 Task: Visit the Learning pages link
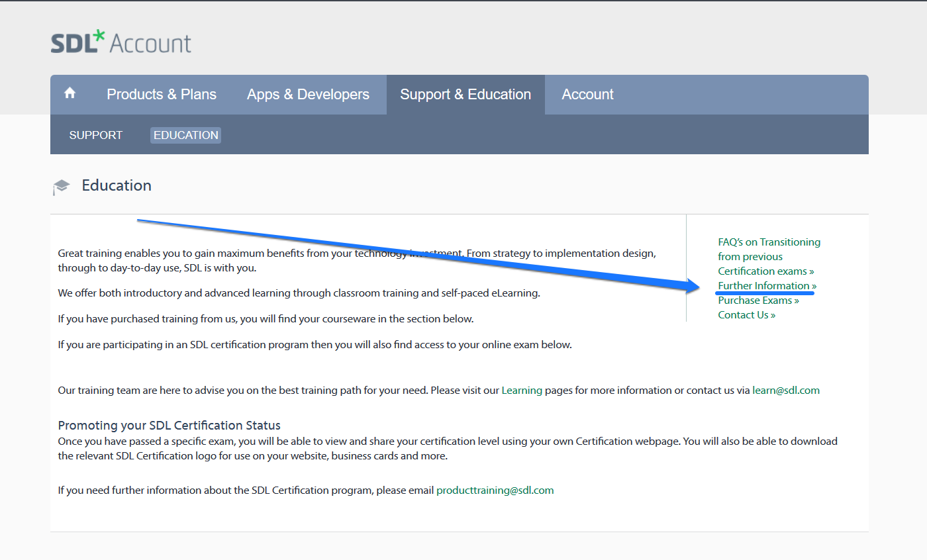tap(522, 390)
